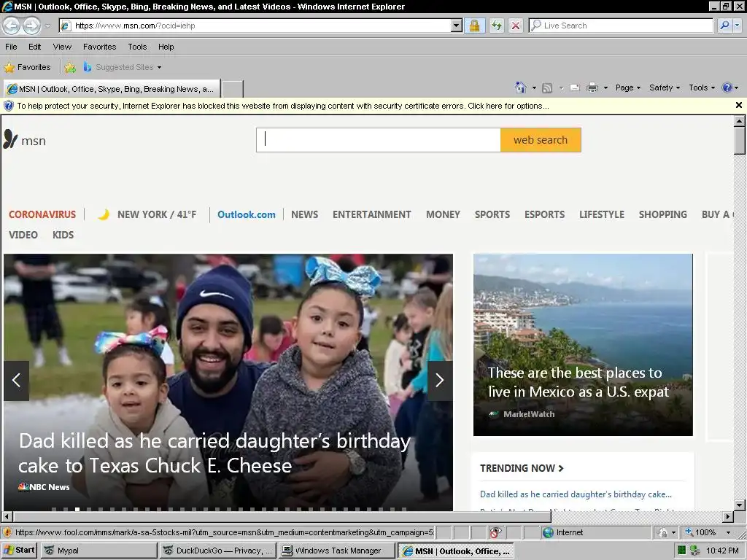This screenshot has height=560, width=747.
Task: Click the Home icon in command bar
Action: click(x=520, y=87)
